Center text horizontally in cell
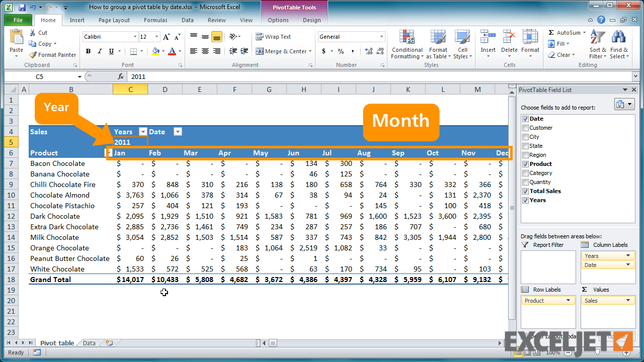This screenshot has height=362, width=644. pos(205,51)
